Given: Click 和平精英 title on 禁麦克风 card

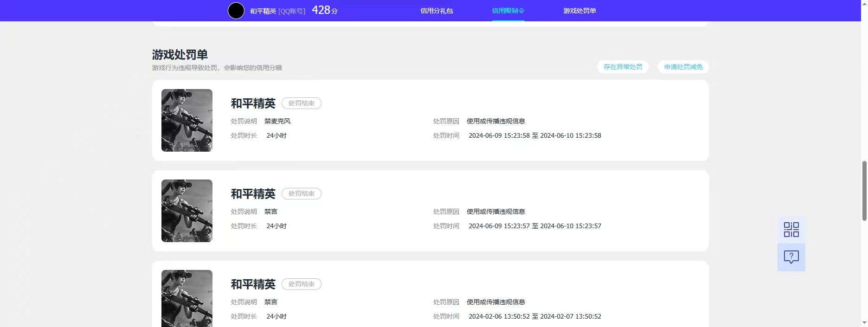Looking at the screenshot, I should 253,103.
